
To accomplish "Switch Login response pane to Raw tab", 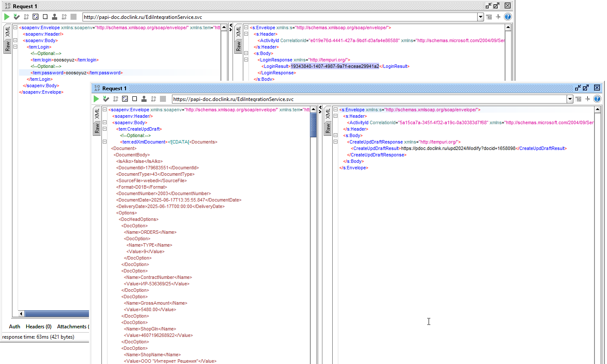I will (239, 46).
